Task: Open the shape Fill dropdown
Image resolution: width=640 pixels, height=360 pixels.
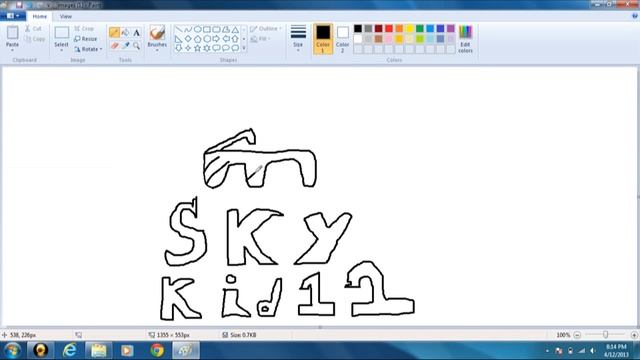Action: 260,39
